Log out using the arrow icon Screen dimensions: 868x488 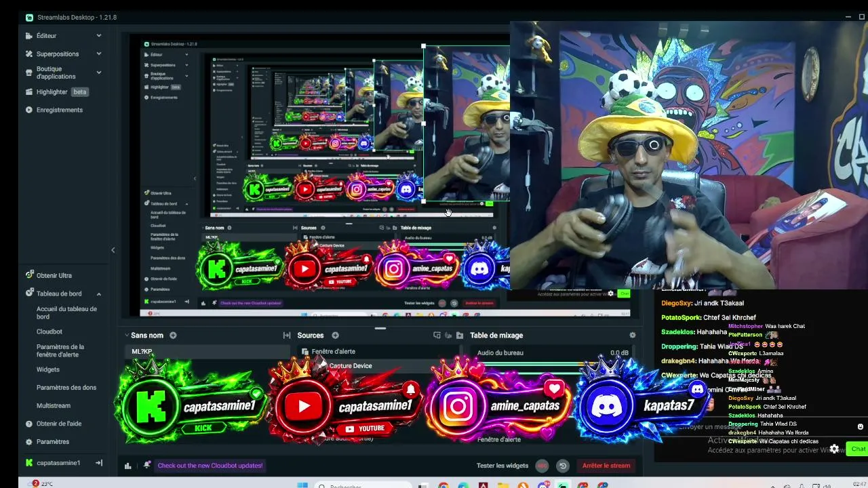[99, 463]
